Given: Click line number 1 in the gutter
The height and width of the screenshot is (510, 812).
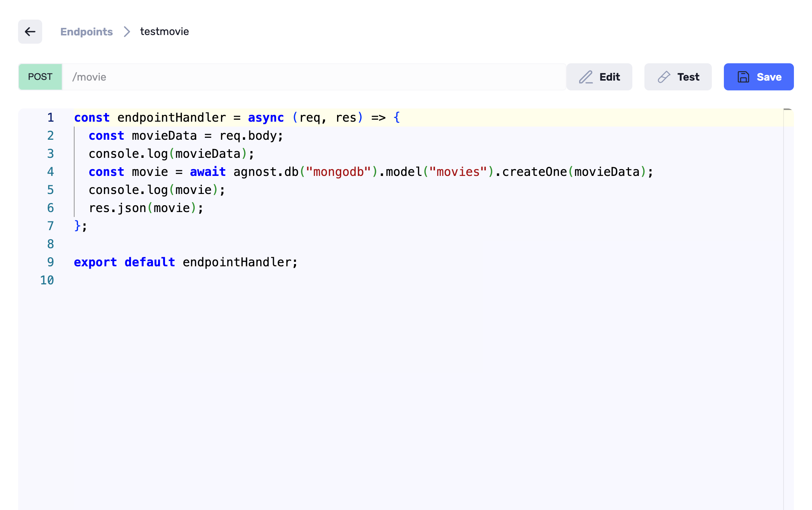Looking at the screenshot, I should pyautogui.click(x=50, y=118).
